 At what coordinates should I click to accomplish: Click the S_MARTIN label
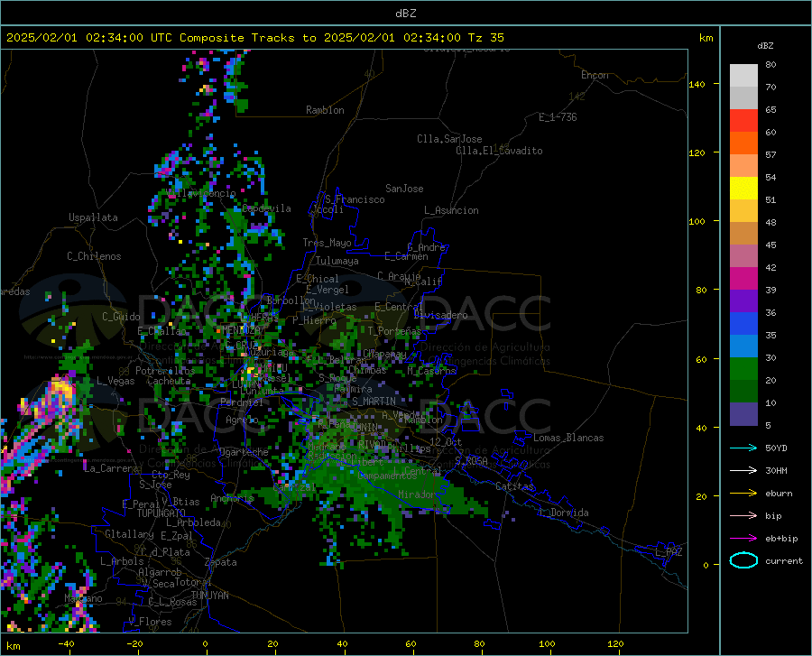[374, 402]
